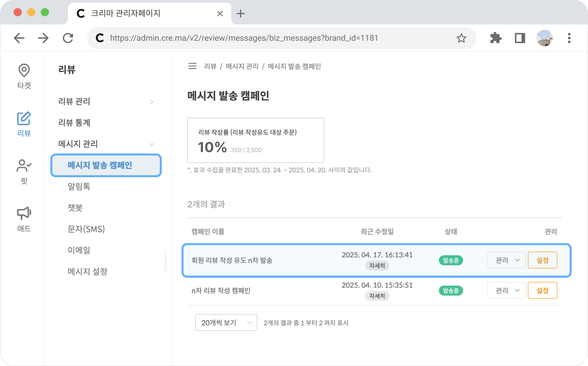
Task: Click the browser back arrow
Action: pos(19,38)
